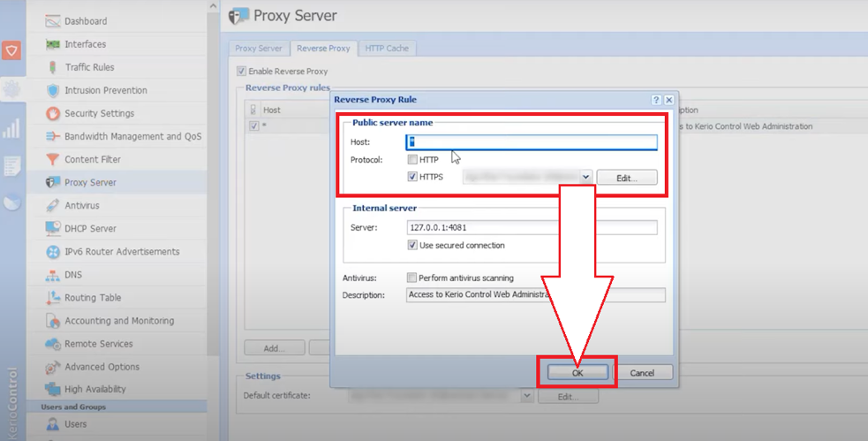The width and height of the screenshot is (868, 441).
Task: Toggle the HTTPS protocol checkbox
Action: point(412,178)
